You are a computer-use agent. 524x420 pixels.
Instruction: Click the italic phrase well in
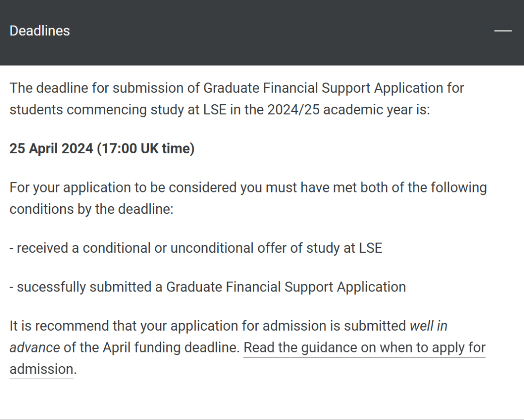(428, 326)
